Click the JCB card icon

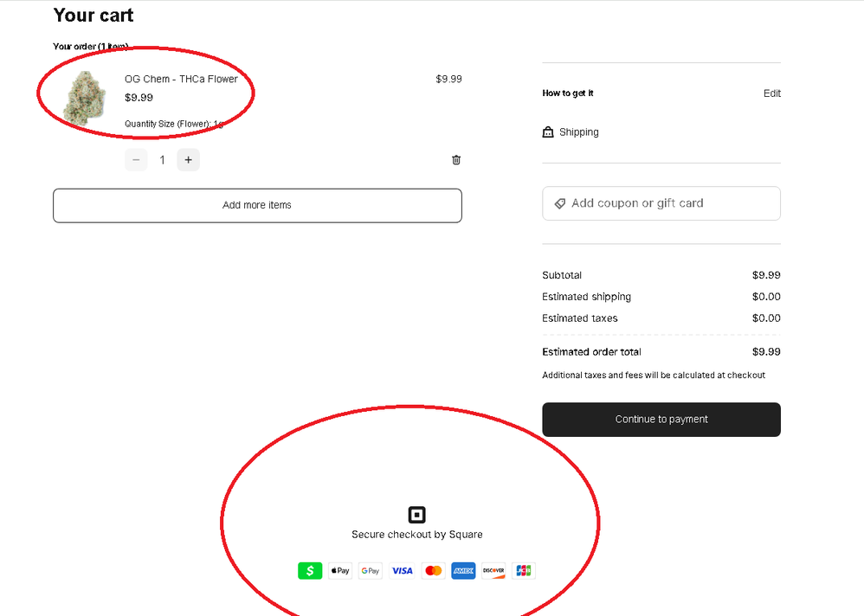523,571
